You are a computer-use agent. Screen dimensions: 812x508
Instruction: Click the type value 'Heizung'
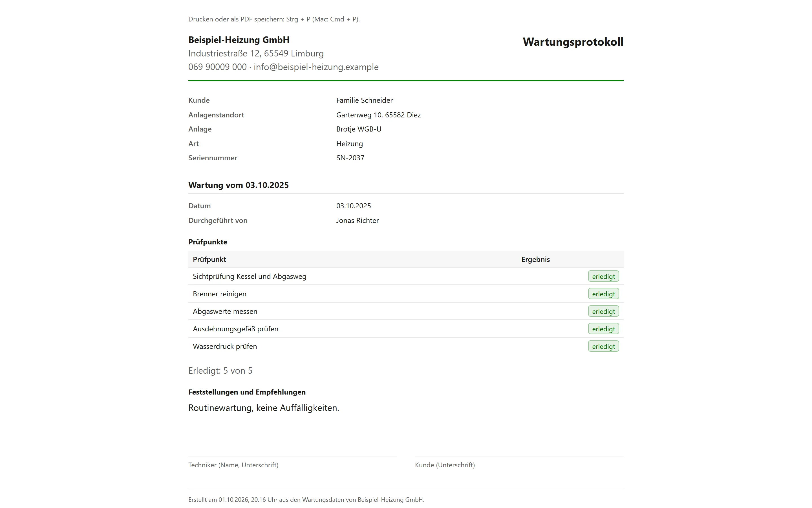350,144
